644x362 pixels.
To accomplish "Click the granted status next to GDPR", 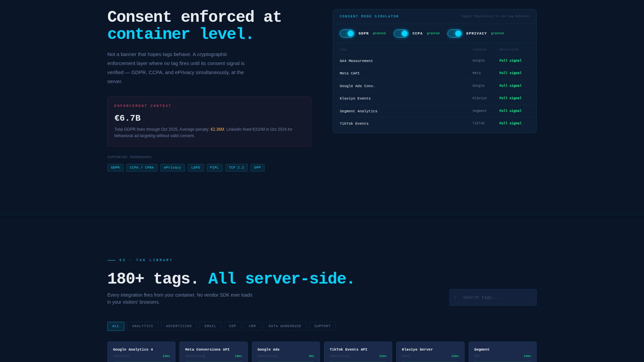I will click(379, 34).
